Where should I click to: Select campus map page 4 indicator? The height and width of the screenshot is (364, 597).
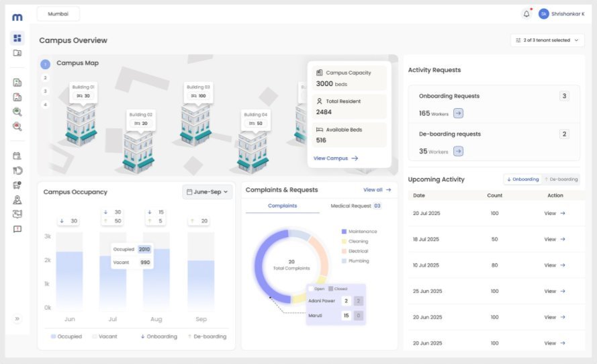(45, 104)
